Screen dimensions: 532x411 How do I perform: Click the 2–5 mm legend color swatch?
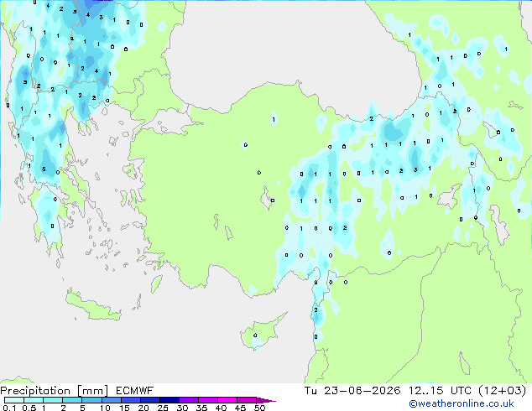[72, 400]
